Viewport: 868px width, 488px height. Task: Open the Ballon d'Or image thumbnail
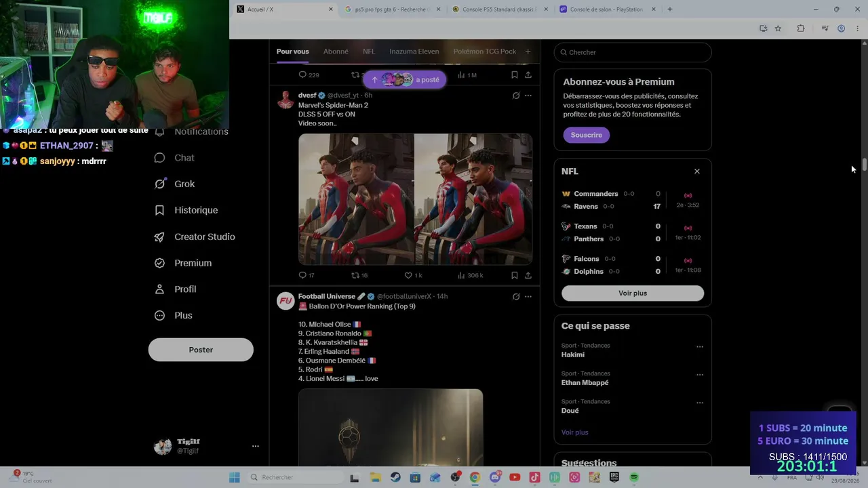pyautogui.click(x=391, y=427)
